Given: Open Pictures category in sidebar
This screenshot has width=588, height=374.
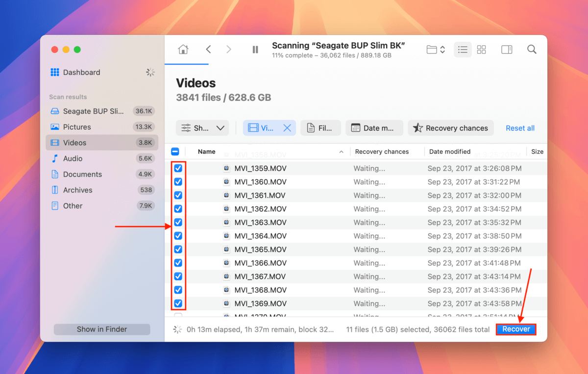Looking at the screenshot, I should coord(102,127).
